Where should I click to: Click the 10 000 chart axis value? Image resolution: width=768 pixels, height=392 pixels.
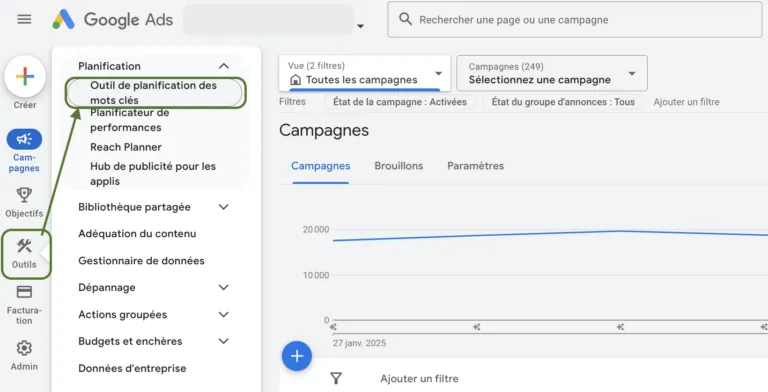coord(316,275)
